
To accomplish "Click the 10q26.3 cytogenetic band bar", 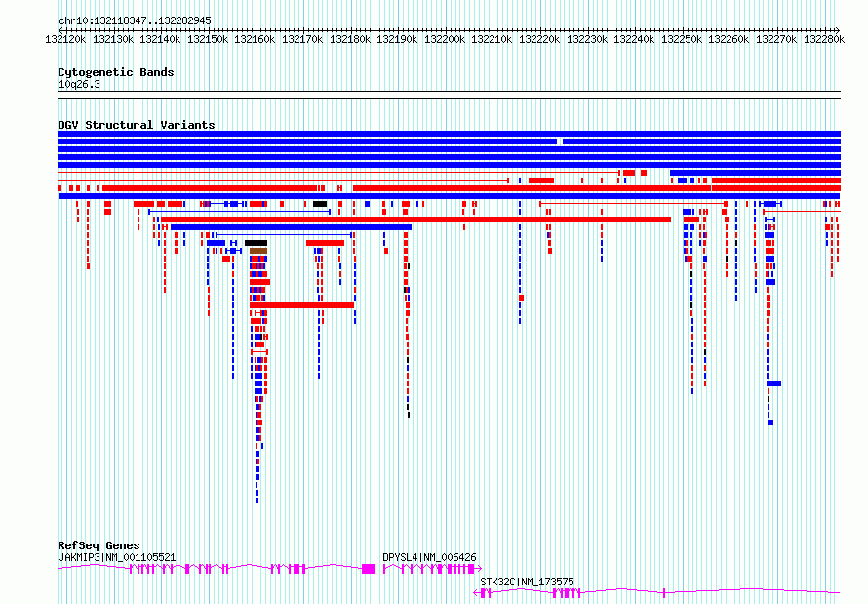I will (x=449, y=95).
